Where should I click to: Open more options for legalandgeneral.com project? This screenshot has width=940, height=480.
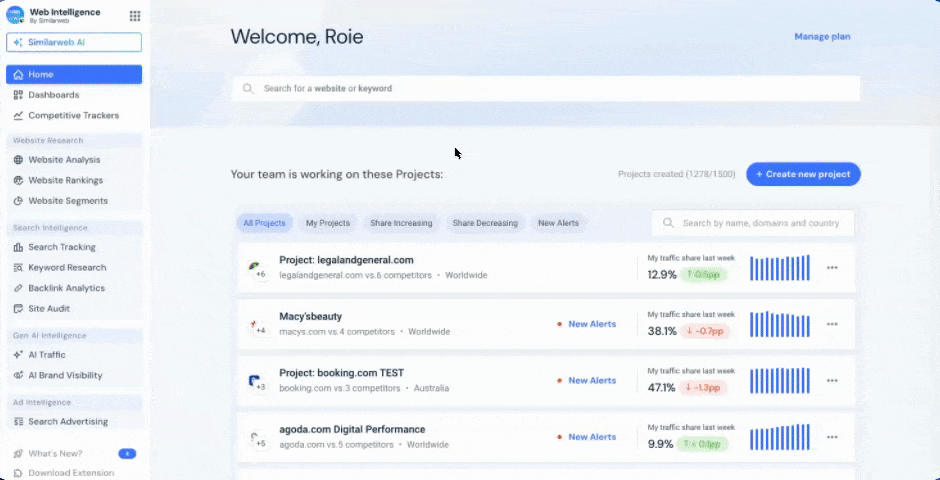(832, 268)
